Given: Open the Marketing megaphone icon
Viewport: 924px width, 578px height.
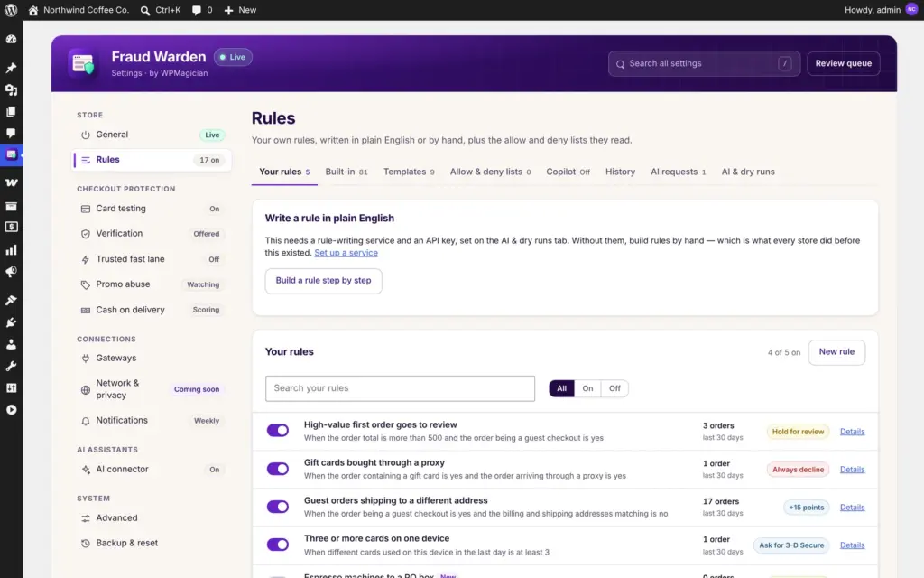Looking at the screenshot, I should pos(11,272).
